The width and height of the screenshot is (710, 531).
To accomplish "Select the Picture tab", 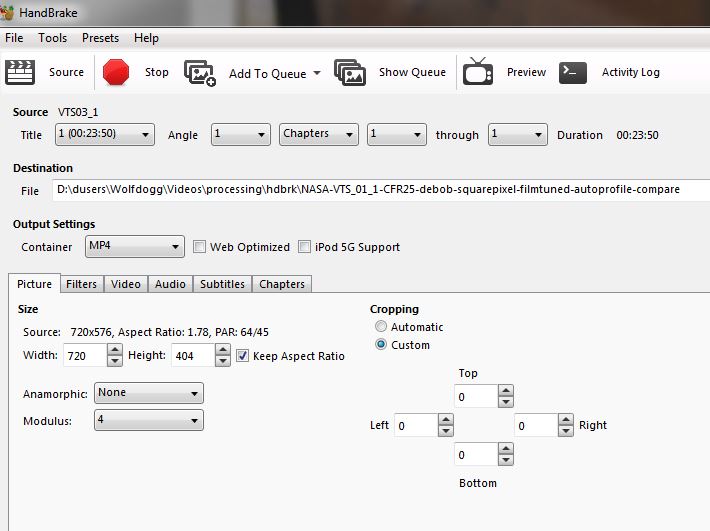I will (x=34, y=284).
